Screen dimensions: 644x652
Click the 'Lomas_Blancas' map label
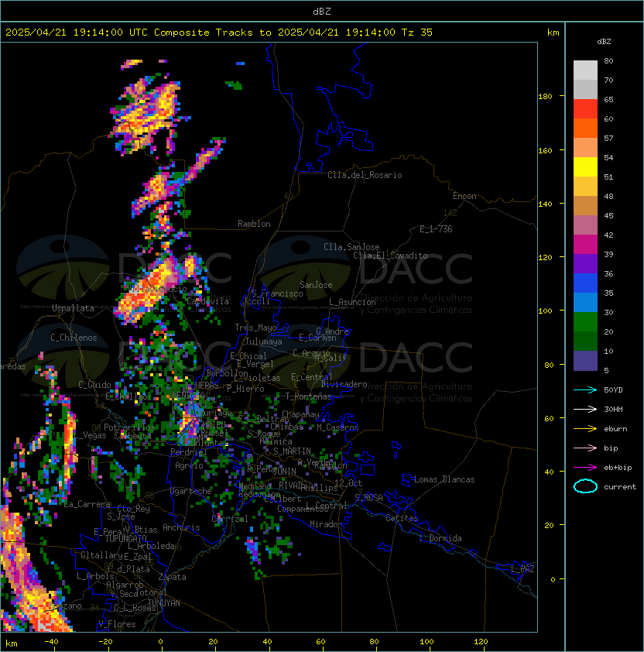click(x=444, y=479)
